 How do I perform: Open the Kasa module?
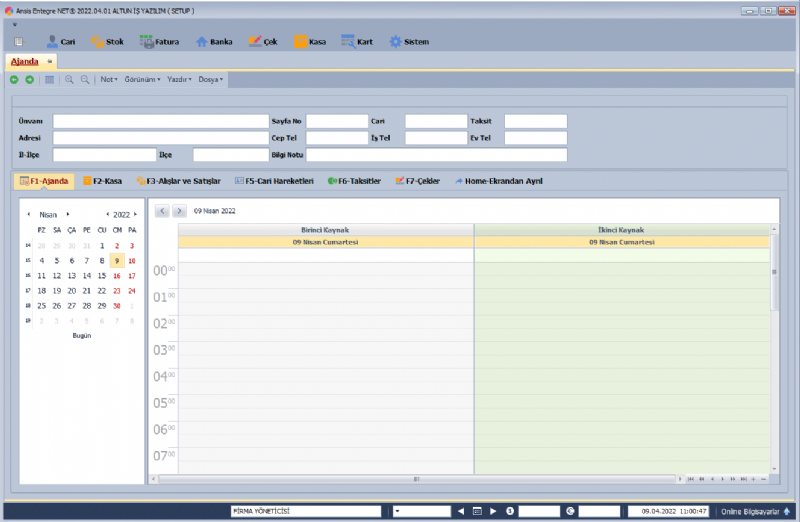[x=310, y=42]
